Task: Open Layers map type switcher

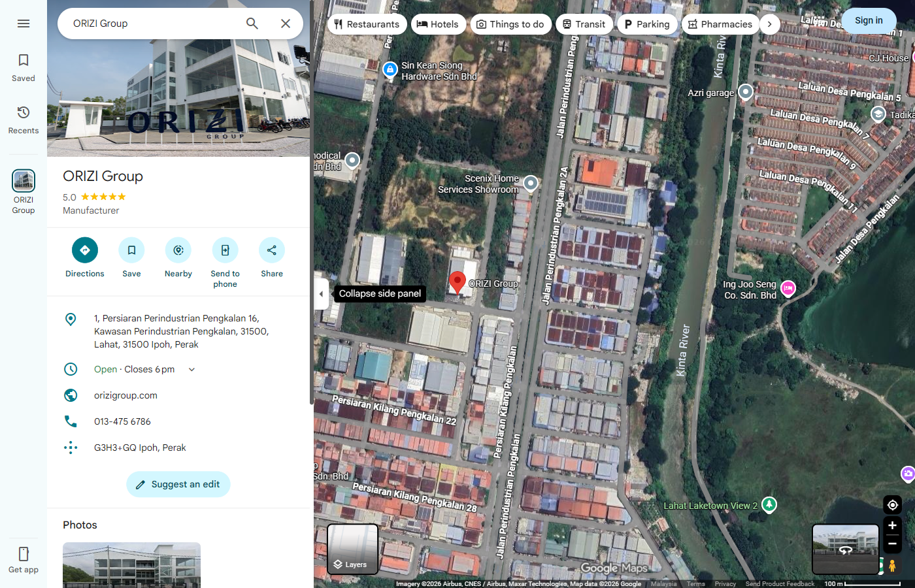Action: [x=352, y=549]
